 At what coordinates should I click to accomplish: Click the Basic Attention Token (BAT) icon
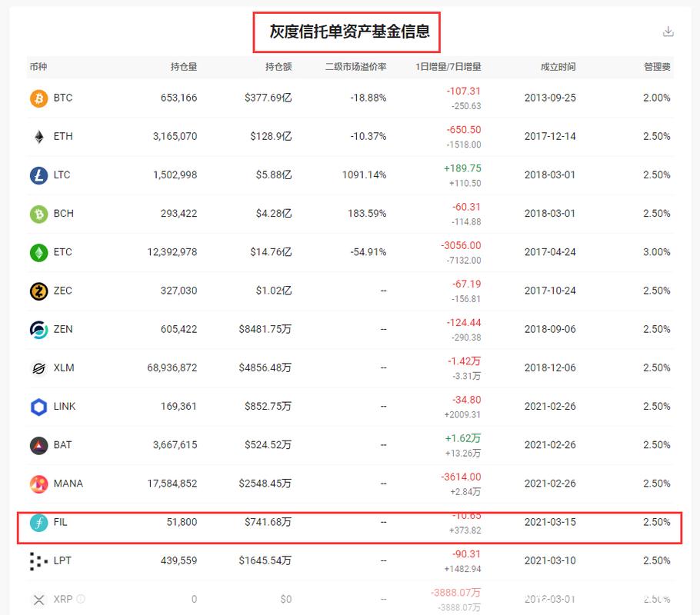(37, 445)
